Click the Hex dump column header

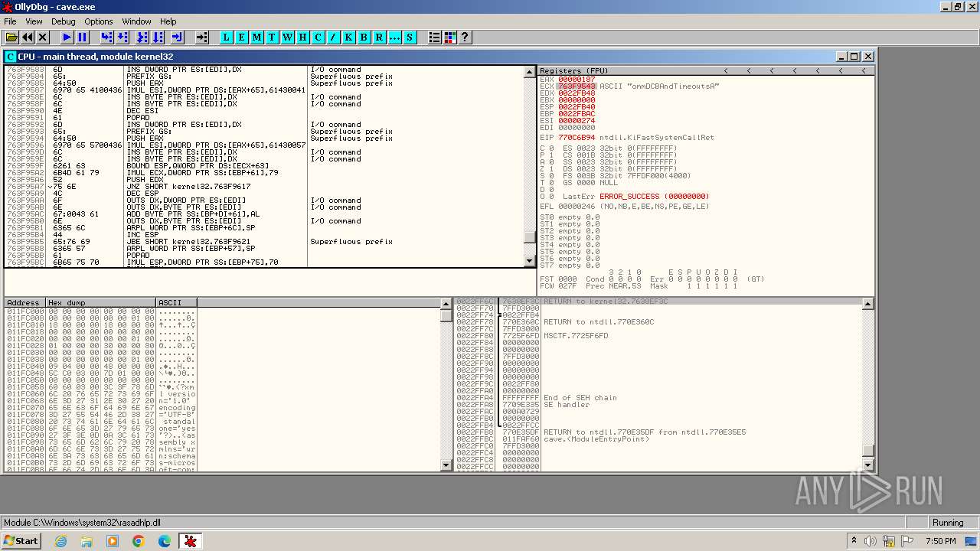coord(101,303)
